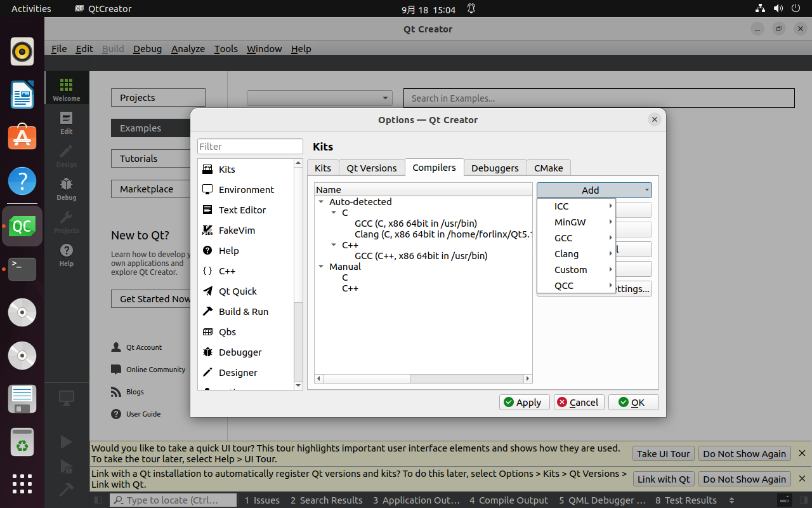Image resolution: width=812 pixels, height=508 pixels.
Task: Open the 4 Compile Output pane
Action: [509, 500]
